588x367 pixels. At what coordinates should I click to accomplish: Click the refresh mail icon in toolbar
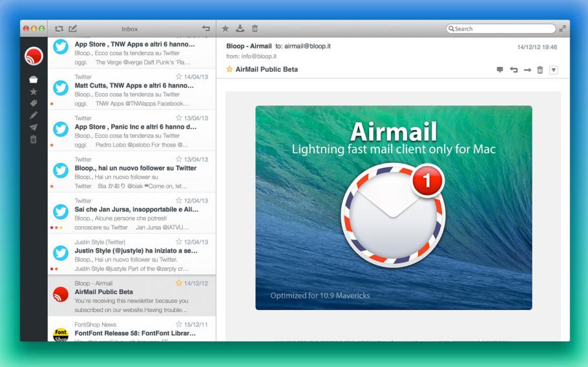(59, 29)
